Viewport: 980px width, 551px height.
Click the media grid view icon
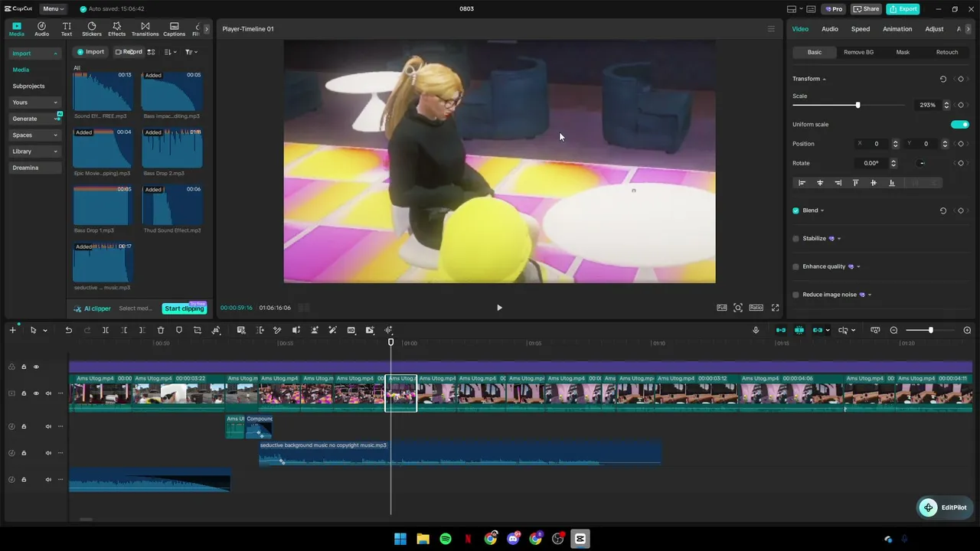(151, 52)
